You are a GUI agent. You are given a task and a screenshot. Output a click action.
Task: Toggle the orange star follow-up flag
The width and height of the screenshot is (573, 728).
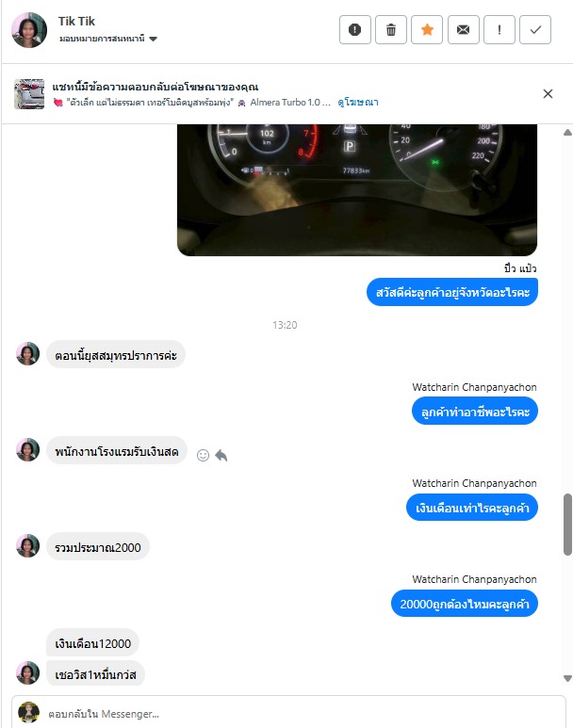(x=427, y=30)
